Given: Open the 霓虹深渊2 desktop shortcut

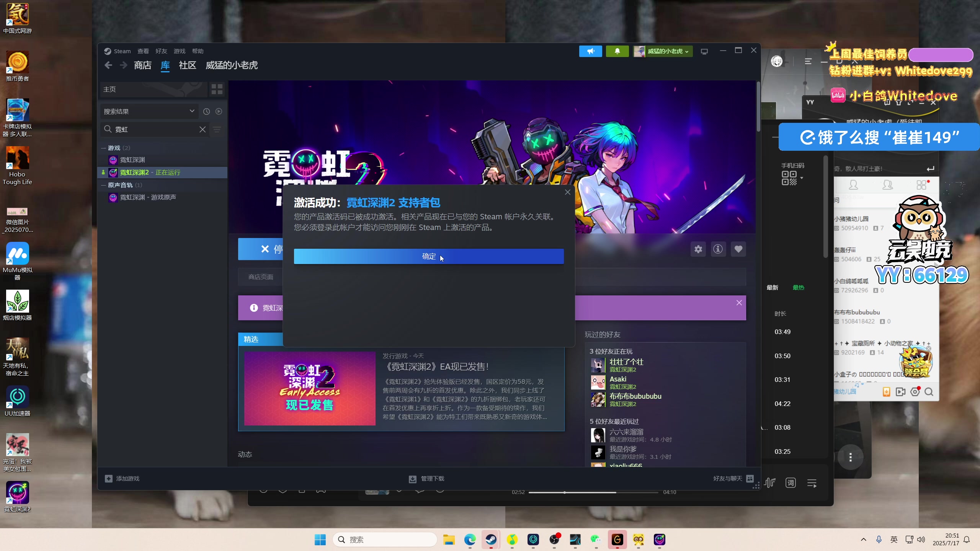Looking at the screenshot, I should (17, 497).
